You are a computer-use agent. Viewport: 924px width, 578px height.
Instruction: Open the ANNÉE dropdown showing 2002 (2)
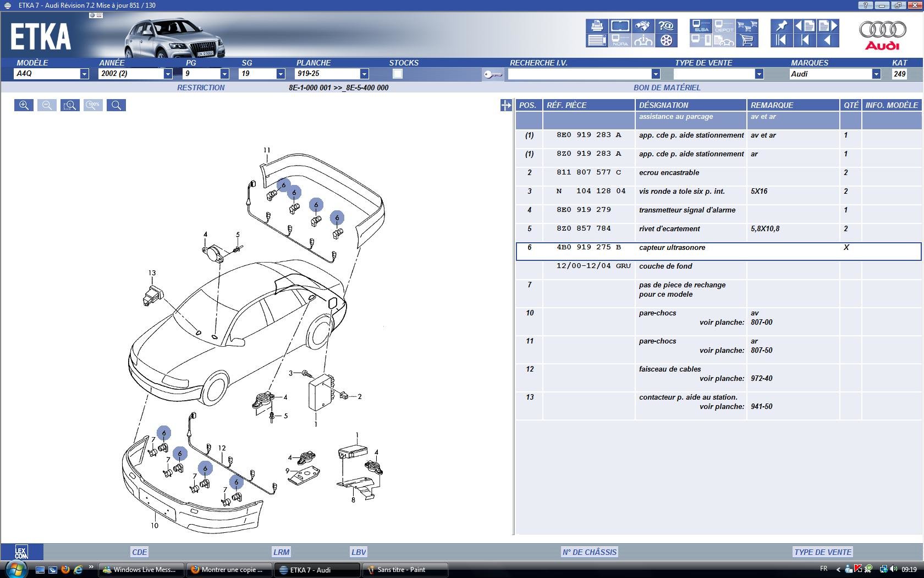(x=168, y=74)
